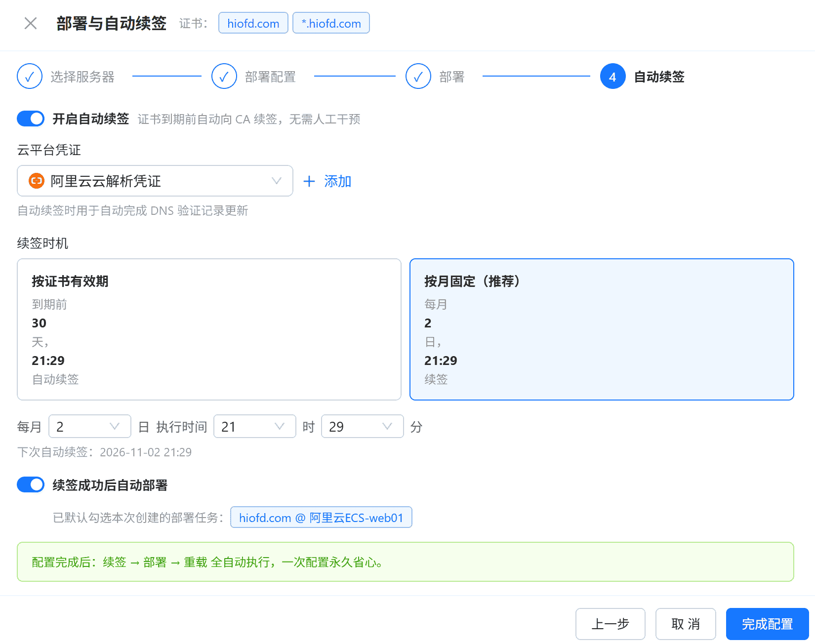The height and width of the screenshot is (644, 815).
Task: Open the minute dropdown showing 29
Action: click(x=363, y=426)
